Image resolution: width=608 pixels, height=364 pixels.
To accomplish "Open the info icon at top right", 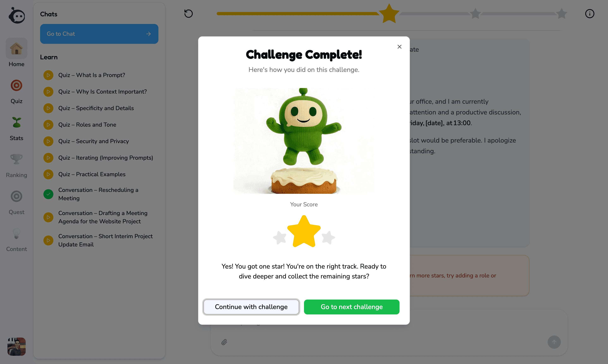I will click(590, 13).
